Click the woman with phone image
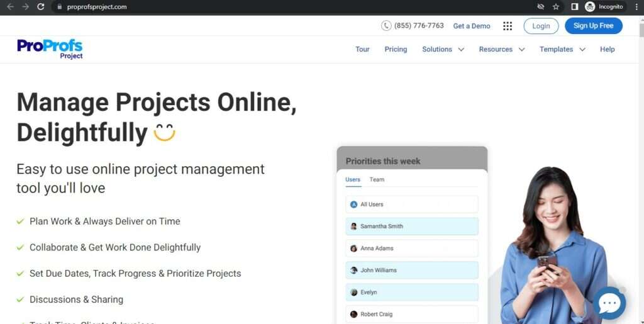This screenshot has width=644, height=324. (x=555, y=245)
